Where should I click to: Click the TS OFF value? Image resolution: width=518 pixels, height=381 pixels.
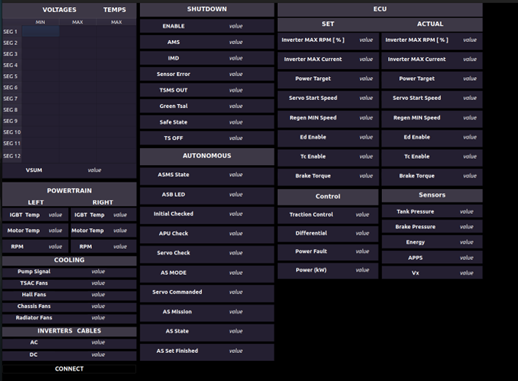click(x=236, y=138)
